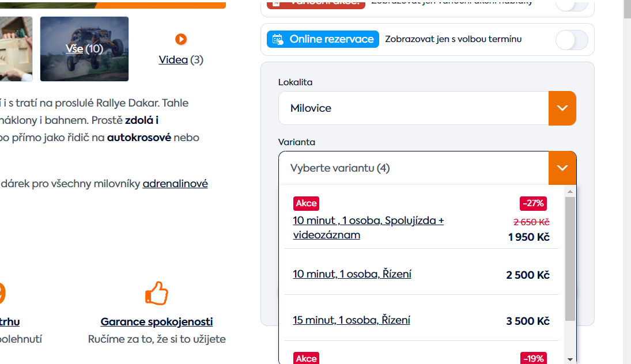Click the variant list scrollbar thumb
The width and height of the screenshot is (631, 364).
pos(570,259)
